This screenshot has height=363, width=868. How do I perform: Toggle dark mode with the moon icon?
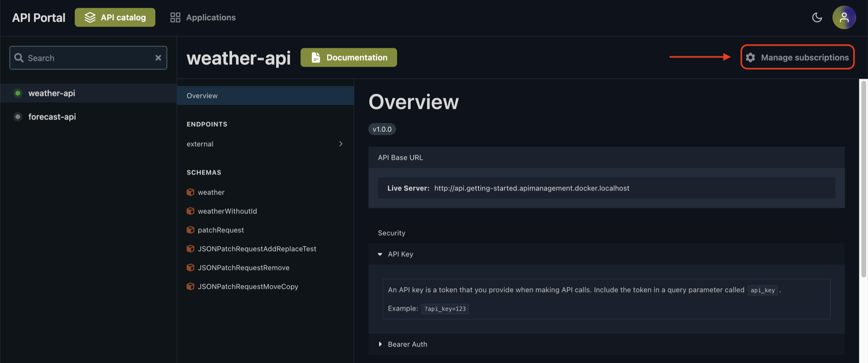[817, 18]
